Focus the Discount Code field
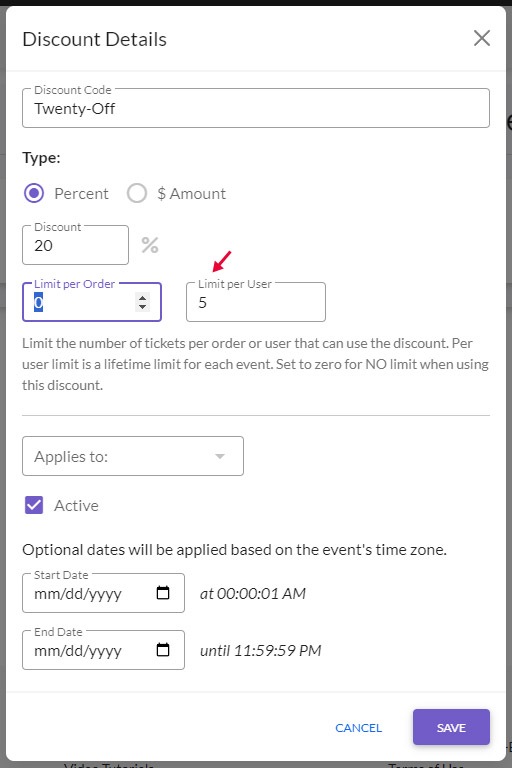Screen dimensions: 512x768 click(x=256, y=108)
